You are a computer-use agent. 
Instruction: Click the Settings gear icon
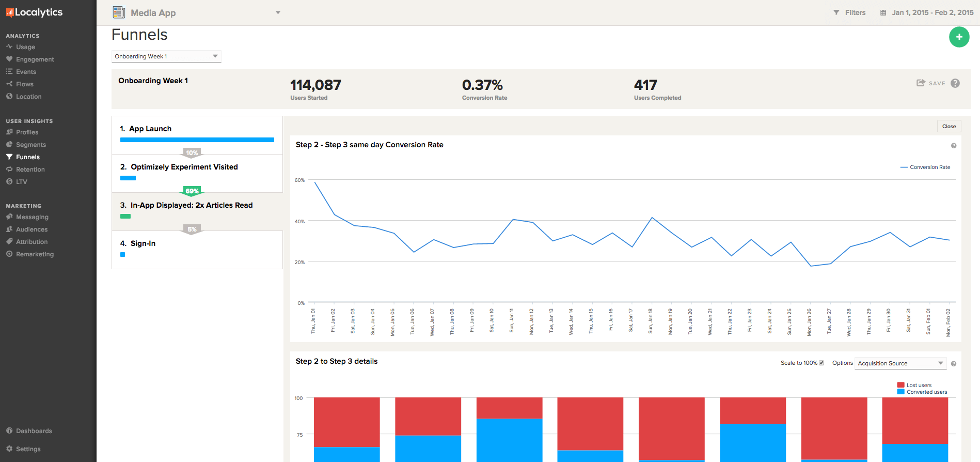9,449
